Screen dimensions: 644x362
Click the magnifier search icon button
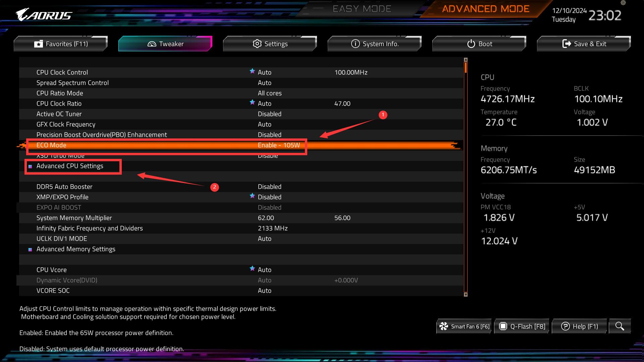[620, 326]
